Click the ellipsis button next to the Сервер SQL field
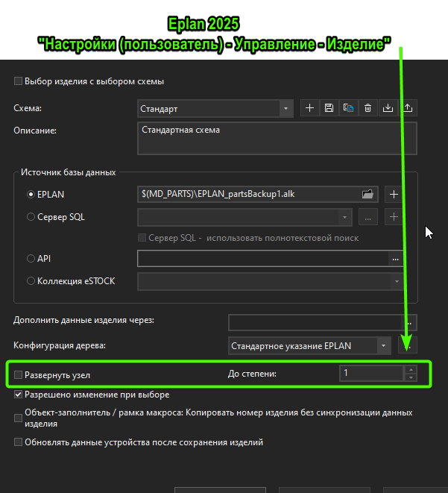Screen dimensions: 448x493 pos(368,217)
